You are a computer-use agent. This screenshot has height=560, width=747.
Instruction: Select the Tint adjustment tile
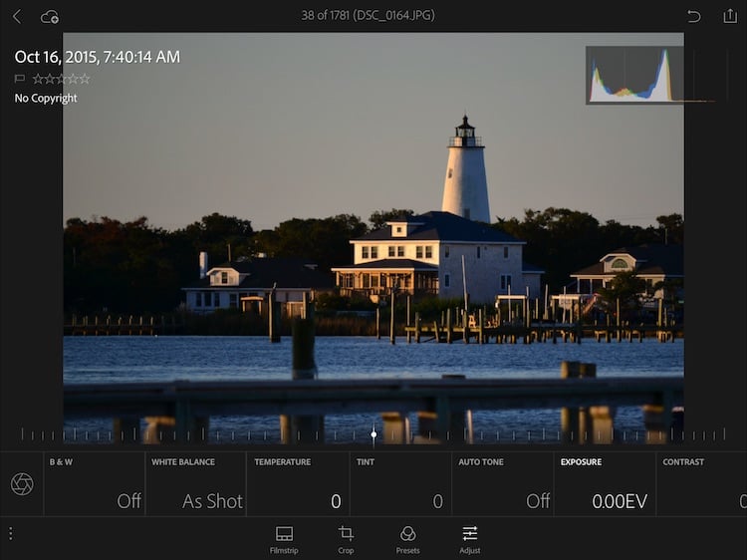(x=400, y=484)
